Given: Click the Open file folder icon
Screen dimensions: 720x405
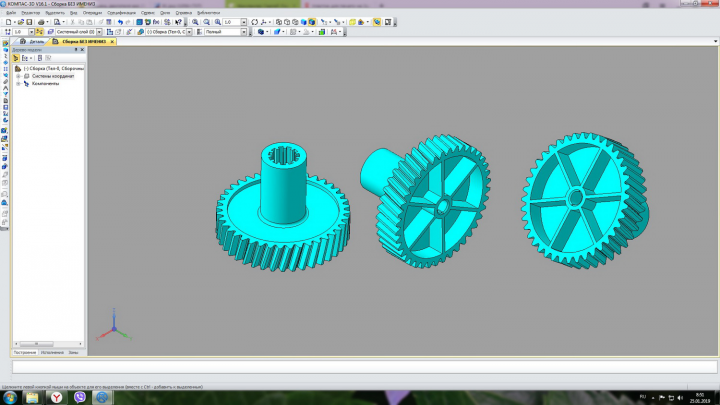Looking at the screenshot, I should click(x=21, y=22).
